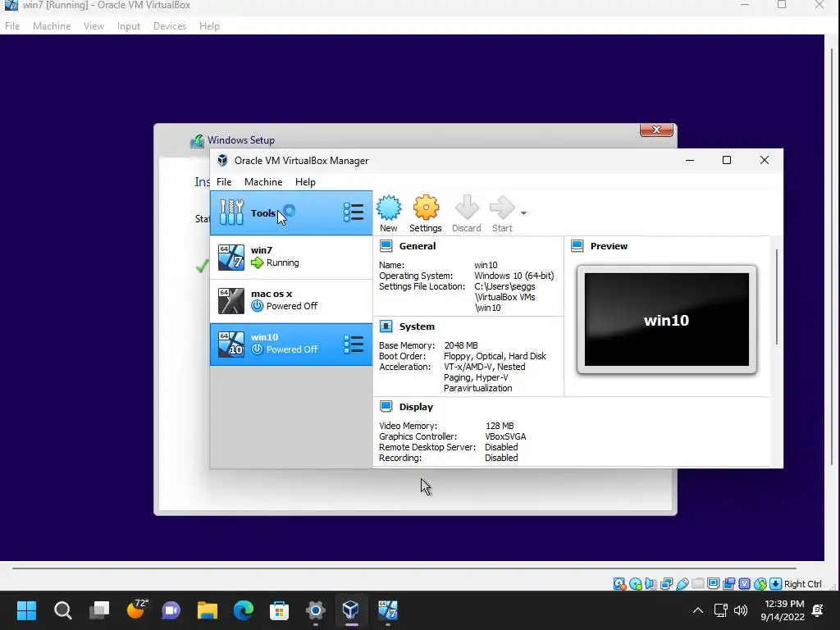Open File Explorer from the taskbar
Screen dimensions: 840x630
coord(208,610)
